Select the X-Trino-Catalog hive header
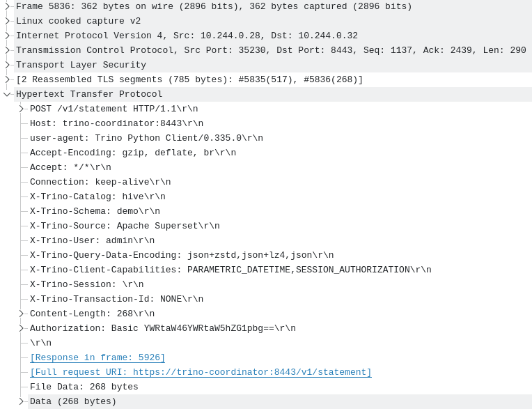This screenshot has height=409, width=532. coord(97,196)
